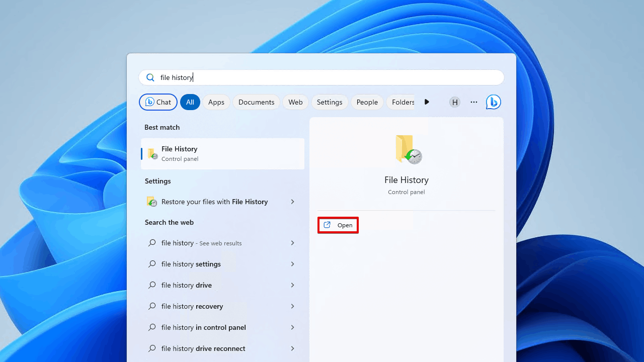This screenshot has width=644, height=362.
Task: Open File History best match result
Action: point(223,153)
